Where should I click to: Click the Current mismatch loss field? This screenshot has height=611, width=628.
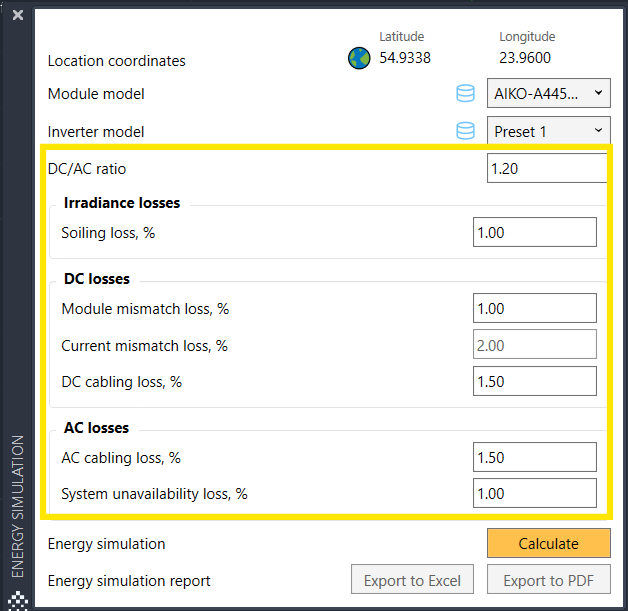pos(534,345)
